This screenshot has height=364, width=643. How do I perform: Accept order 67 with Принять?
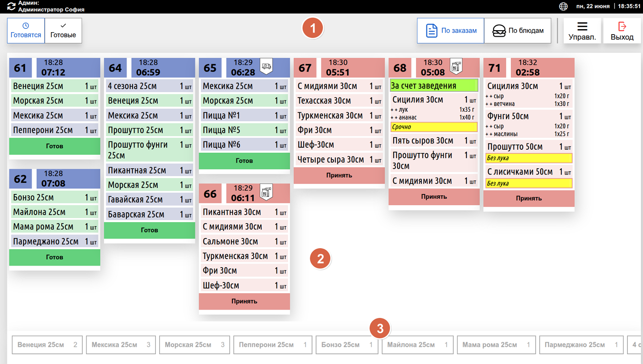[339, 176]
